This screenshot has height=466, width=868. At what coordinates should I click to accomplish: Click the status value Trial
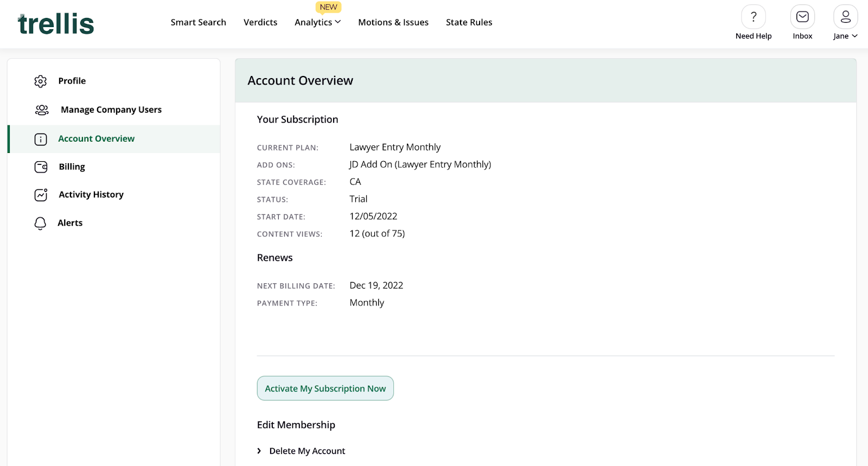tap(359, 199)
